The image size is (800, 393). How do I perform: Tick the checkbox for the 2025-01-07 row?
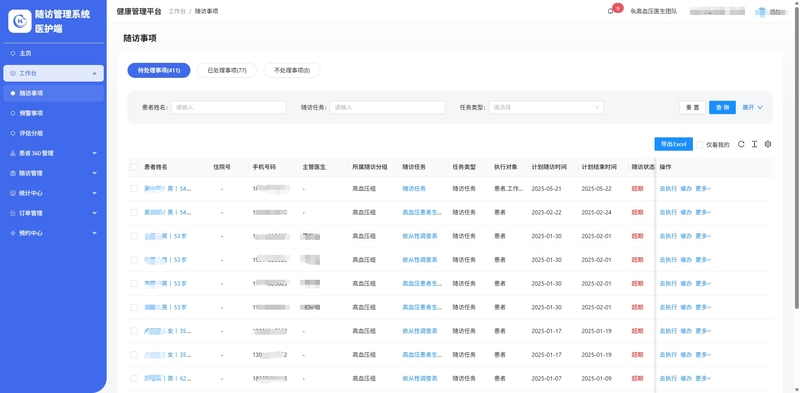coord(134,378)
